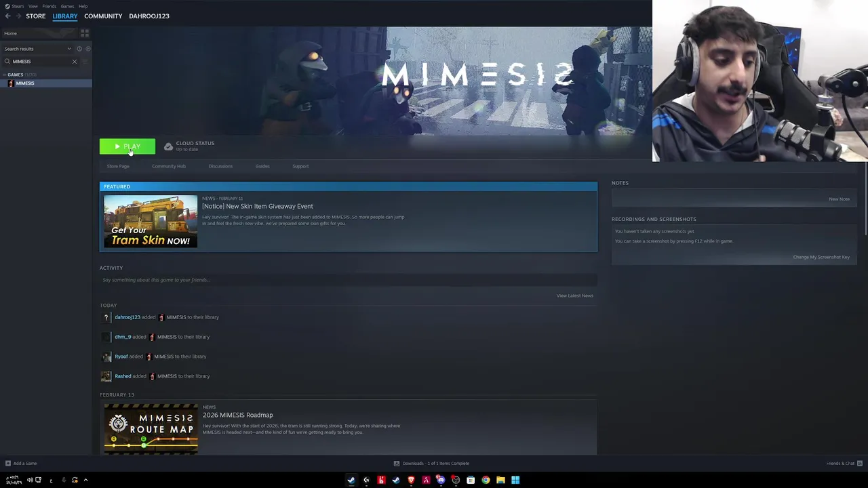Click the Add a Game plus icon
This screenshot has height=488, width=868.
click(x=7, y=464)
